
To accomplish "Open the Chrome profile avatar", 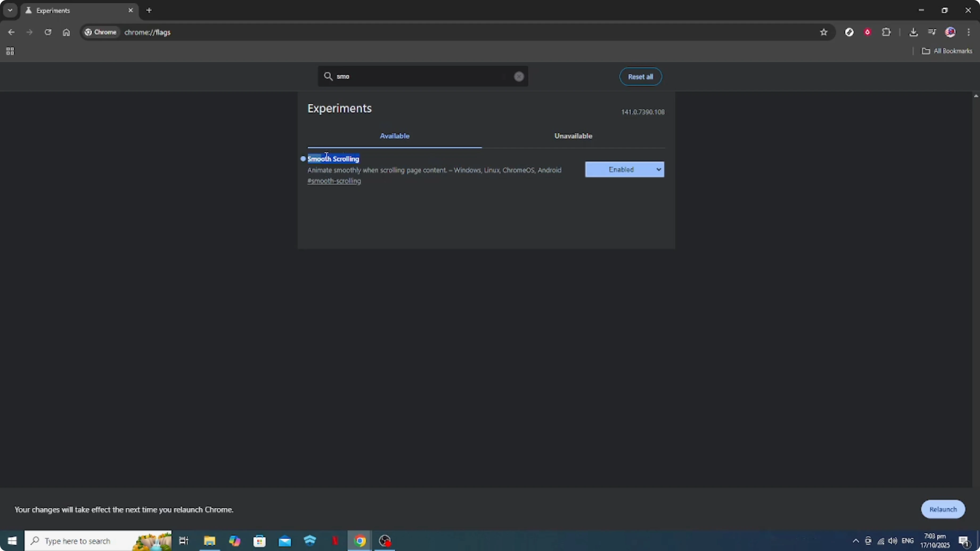I will pos(951,32).
